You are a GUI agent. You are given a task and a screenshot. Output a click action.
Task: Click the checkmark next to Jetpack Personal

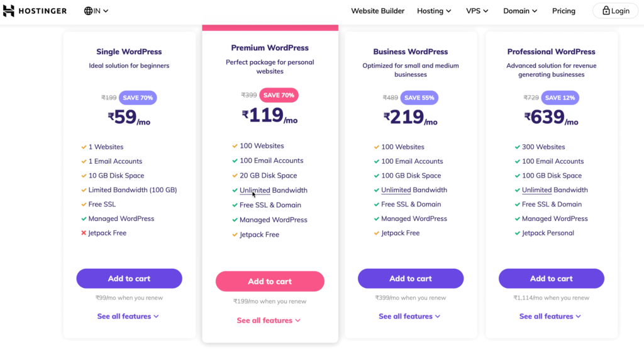(x=517, y=233)
